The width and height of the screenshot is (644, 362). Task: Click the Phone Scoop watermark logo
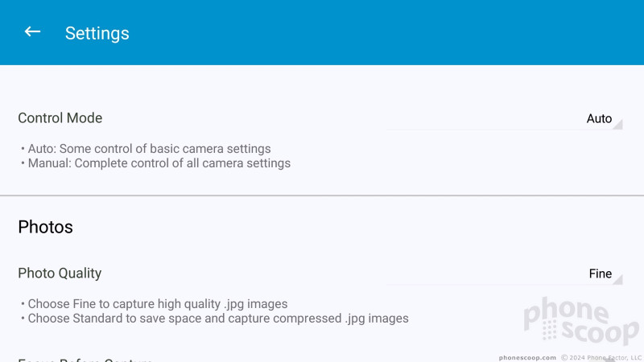tap(581, 321)
